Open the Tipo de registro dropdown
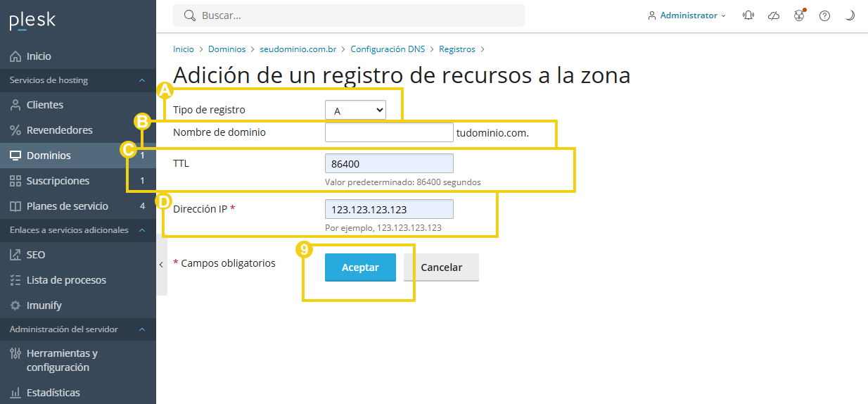The image size is (868, 404). click(x=355, y=111)
